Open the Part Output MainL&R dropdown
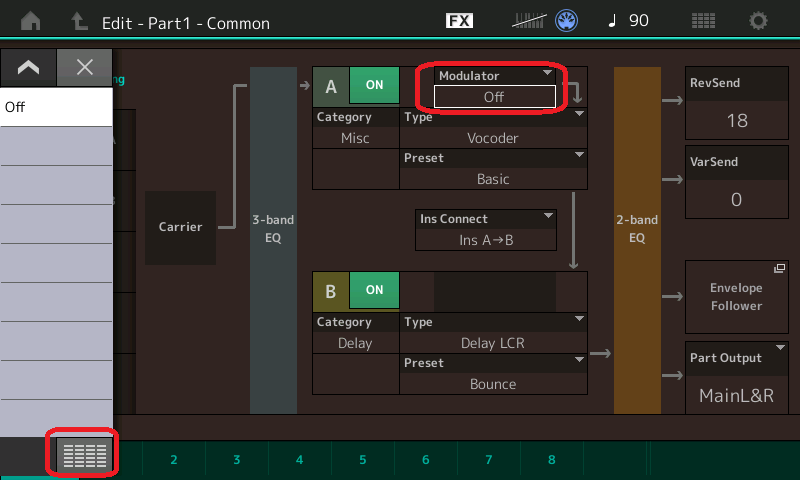The image size is (800, 480). (x=736, y=377)
